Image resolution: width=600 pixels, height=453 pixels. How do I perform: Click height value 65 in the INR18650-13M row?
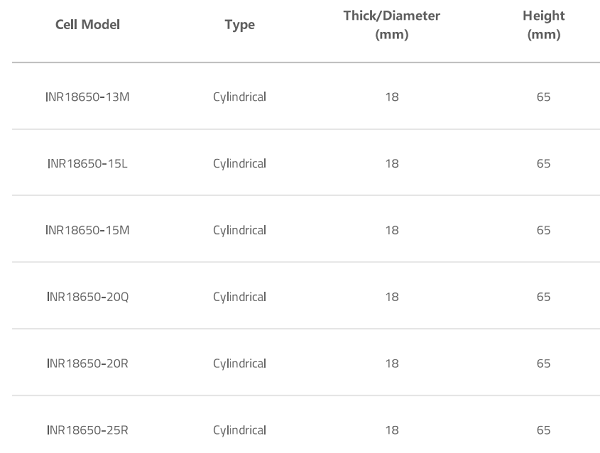click(543, 97)
